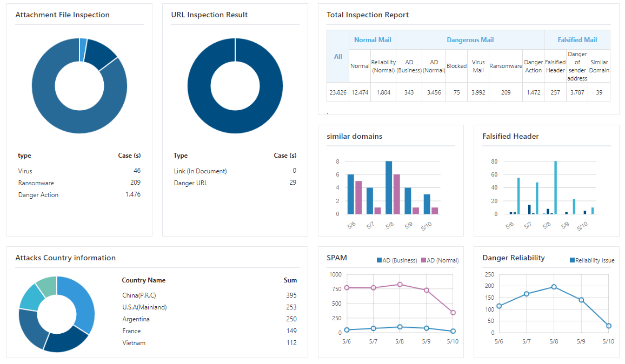Select the Dangerous Mail header group
This screenshot has width=625, height=364.
coord(470,40)
